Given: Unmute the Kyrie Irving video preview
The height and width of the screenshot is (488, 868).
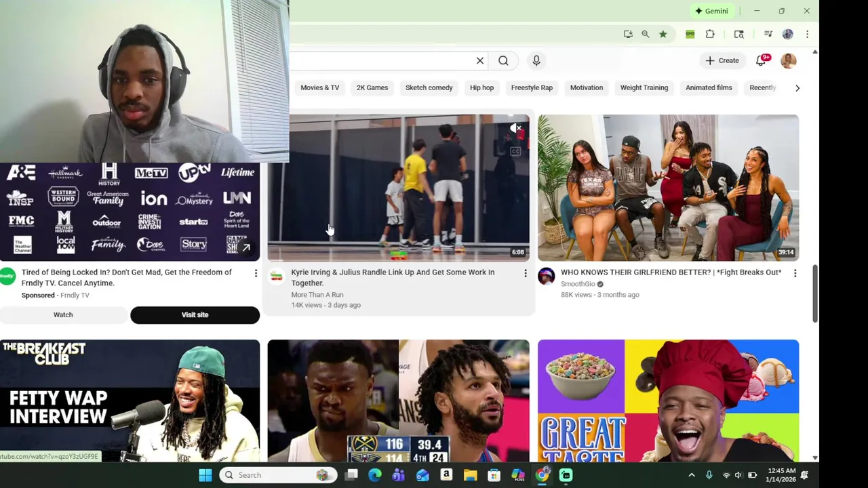Looking at the screenshot, I should coord(515,128).
